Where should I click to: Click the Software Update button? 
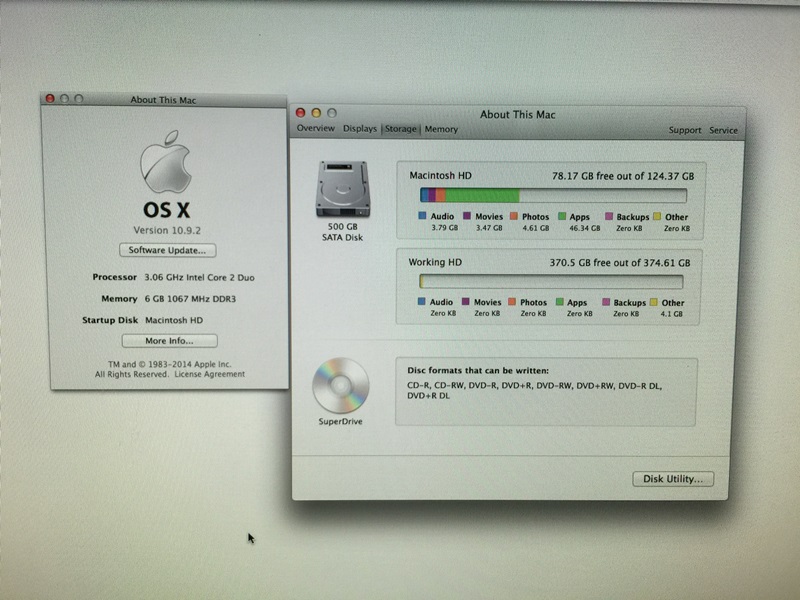167,250
